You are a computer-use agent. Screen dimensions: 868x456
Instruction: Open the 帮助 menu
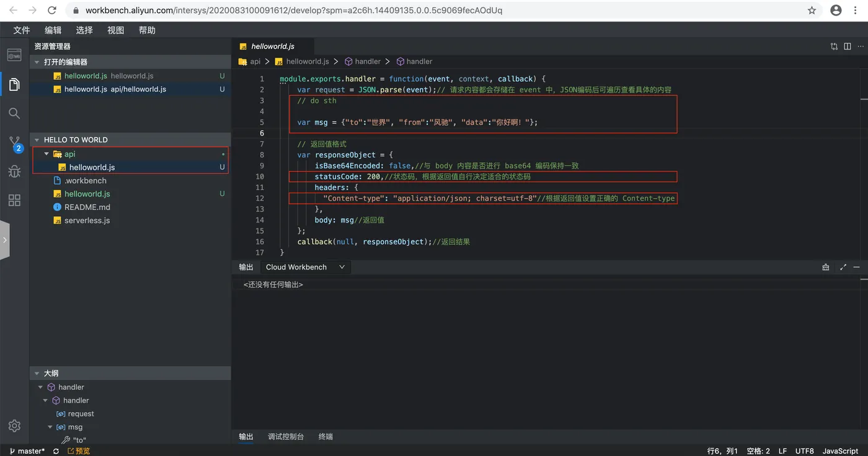(x=147, y=30)
